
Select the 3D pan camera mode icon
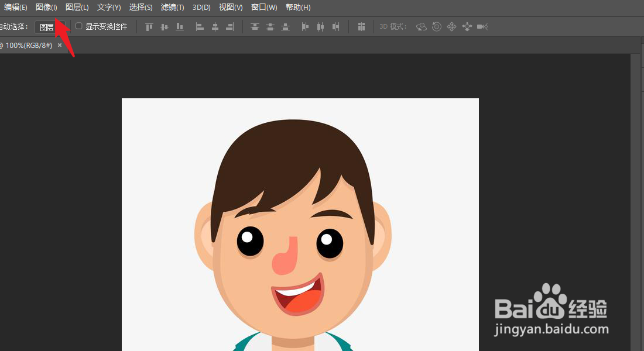pyautogui.click(x=452, y=27)
